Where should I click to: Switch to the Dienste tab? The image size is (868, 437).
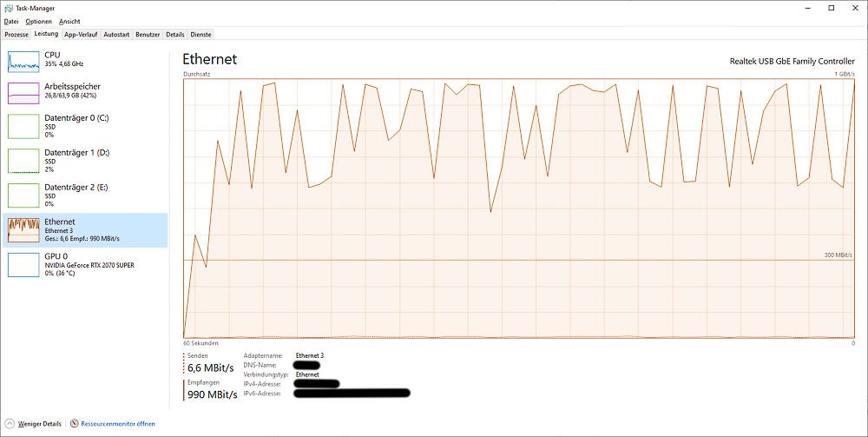pos(201,34)
